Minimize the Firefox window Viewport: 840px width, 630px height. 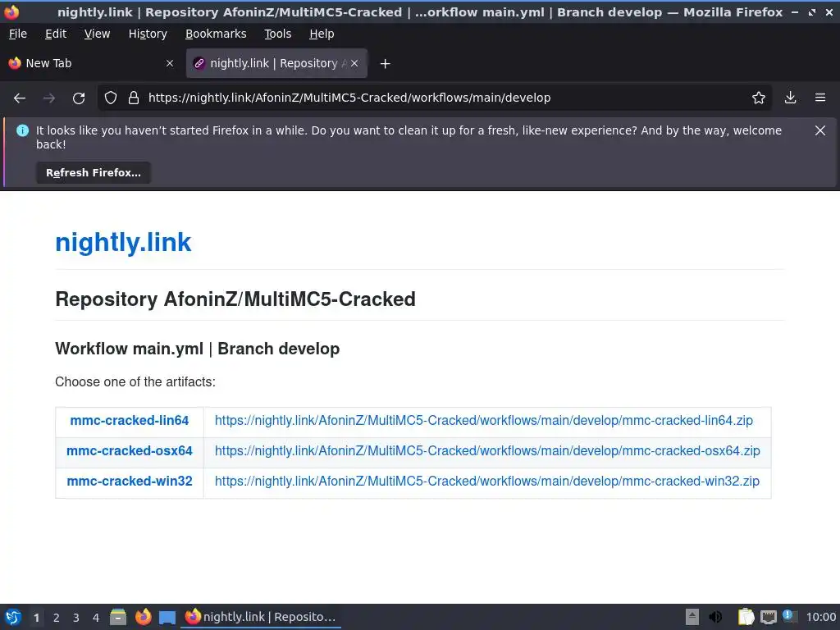point(795,11)
